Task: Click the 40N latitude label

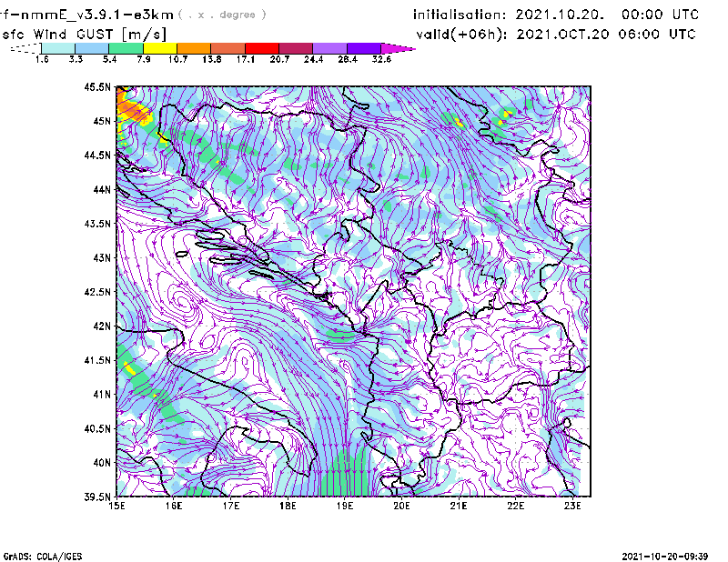Action: tap(102, 463)
